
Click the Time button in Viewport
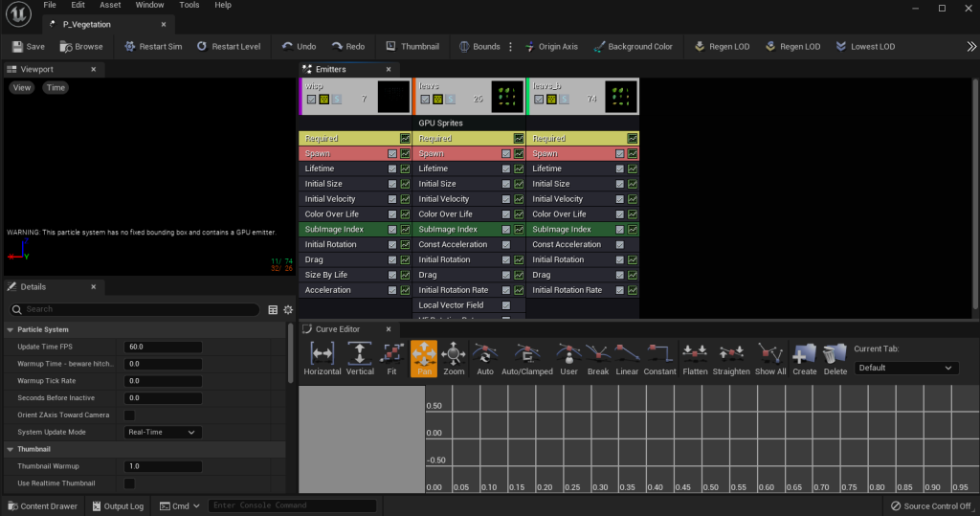(x=56, y=87)
